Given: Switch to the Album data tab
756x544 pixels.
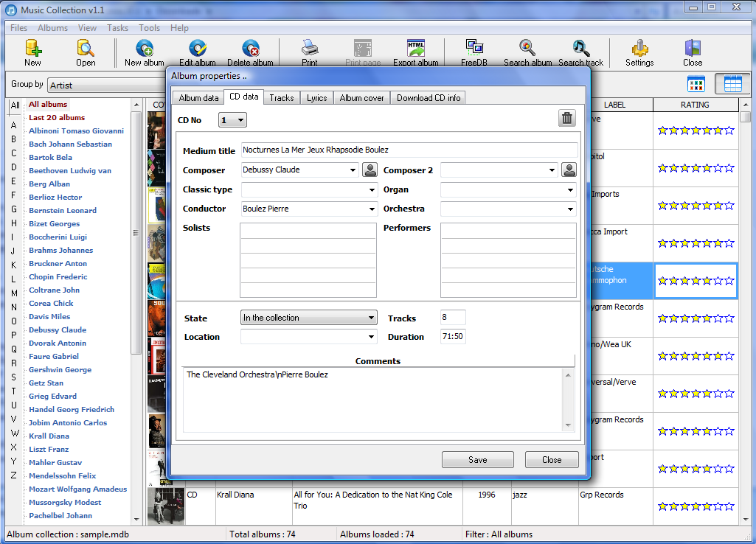Looking at the screenshot, I should (x=198, y=98).
